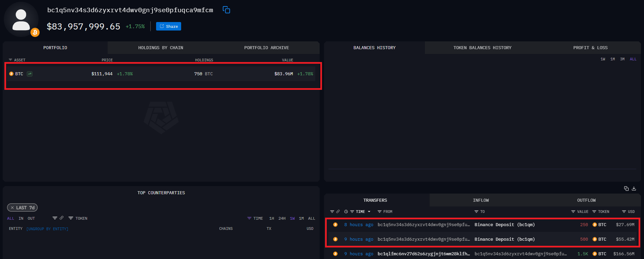Sort transfers by the TIME column arrow
The height and width of the screenshot is (259, 644).
pos(369,212)
